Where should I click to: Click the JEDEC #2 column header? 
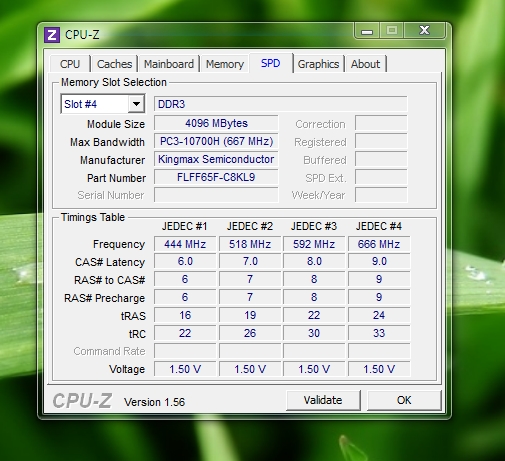pos(250,226)
